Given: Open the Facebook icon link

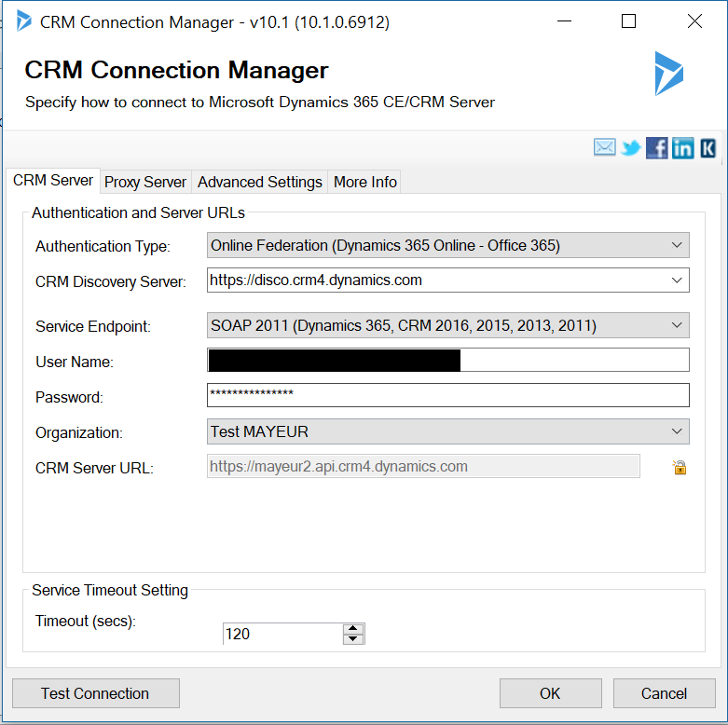Looking at the screenshot, I should pos(657,148).
